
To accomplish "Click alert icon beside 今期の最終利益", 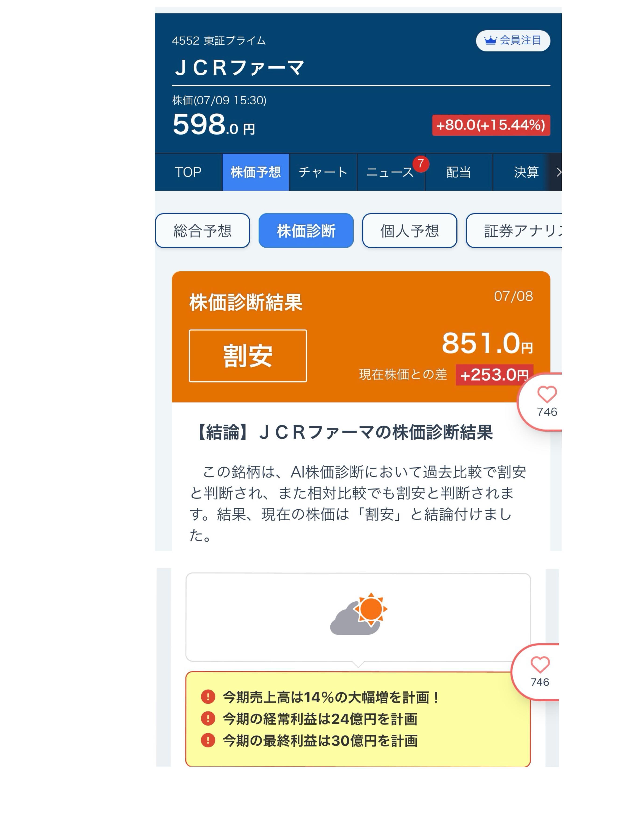I will [x=208, y=740].
